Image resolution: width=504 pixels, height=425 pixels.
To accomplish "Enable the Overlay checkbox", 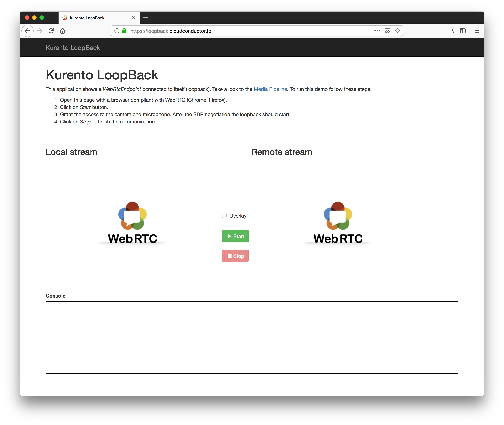I will point(224,216).
